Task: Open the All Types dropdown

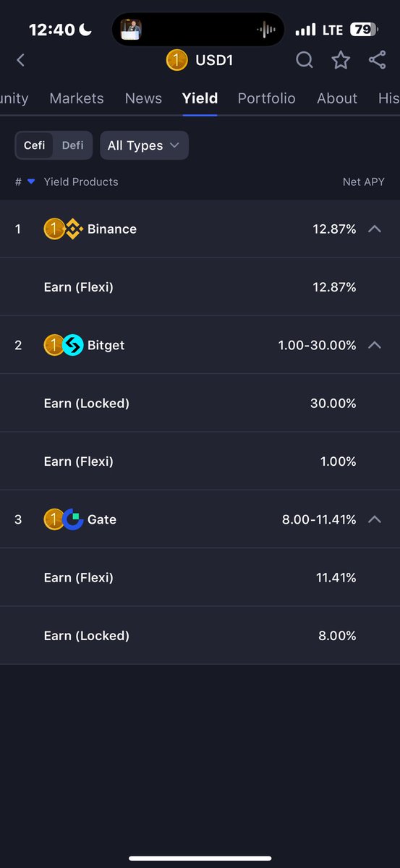Action: (144, 145)
